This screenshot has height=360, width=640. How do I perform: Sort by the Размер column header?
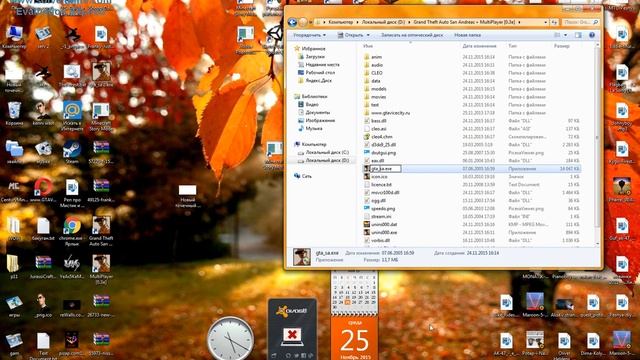click(x=562, y=46)
